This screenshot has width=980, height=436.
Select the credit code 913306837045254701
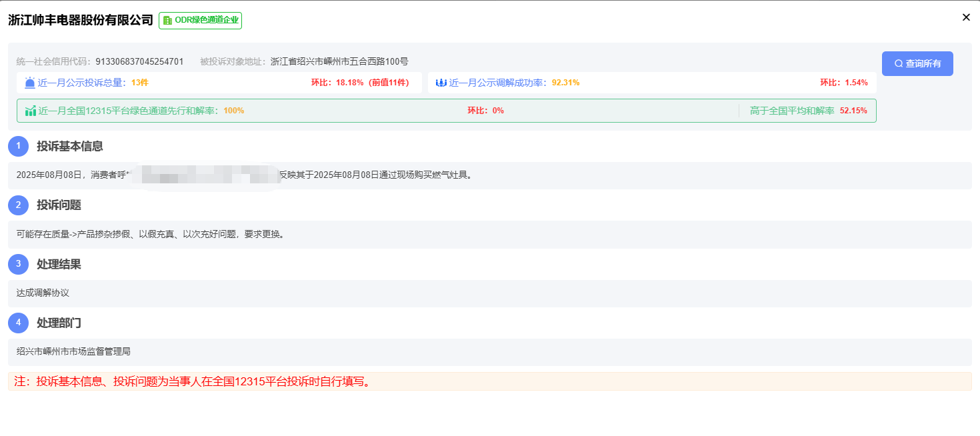(x=139, y=61)
